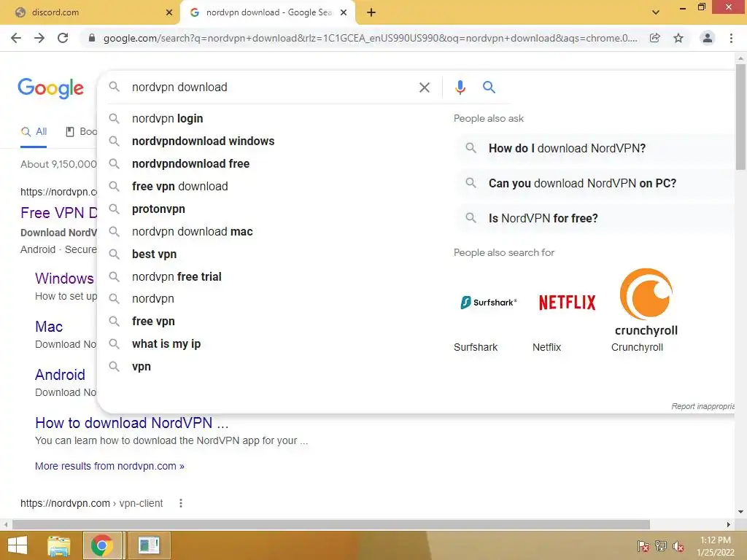This screenshot has width=747, height=560.
Task: Switch to the discord.com tab
Action: tap(90, 12)
